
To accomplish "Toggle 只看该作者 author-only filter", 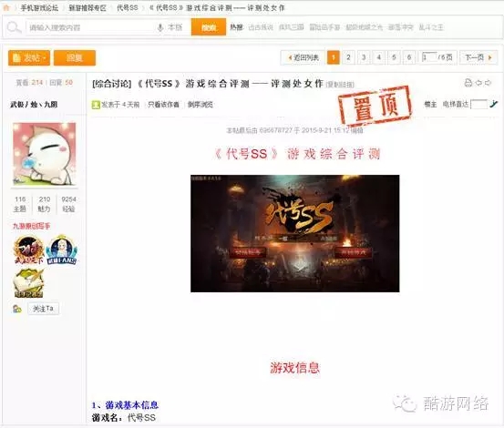I will tap(163, 105).
